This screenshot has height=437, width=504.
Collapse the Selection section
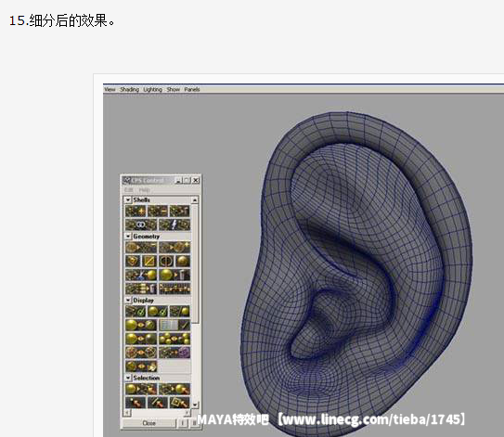128,378
